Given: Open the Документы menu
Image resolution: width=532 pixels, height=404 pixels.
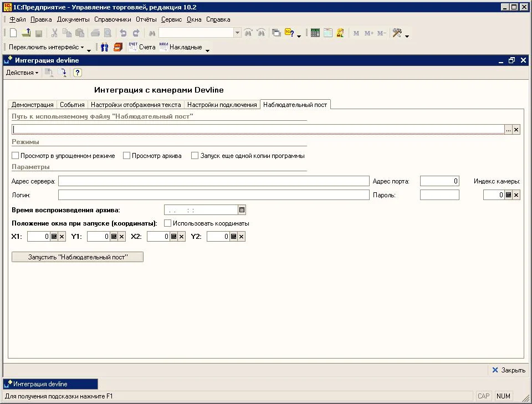Looking at the screenshot, I should point(73,19).
